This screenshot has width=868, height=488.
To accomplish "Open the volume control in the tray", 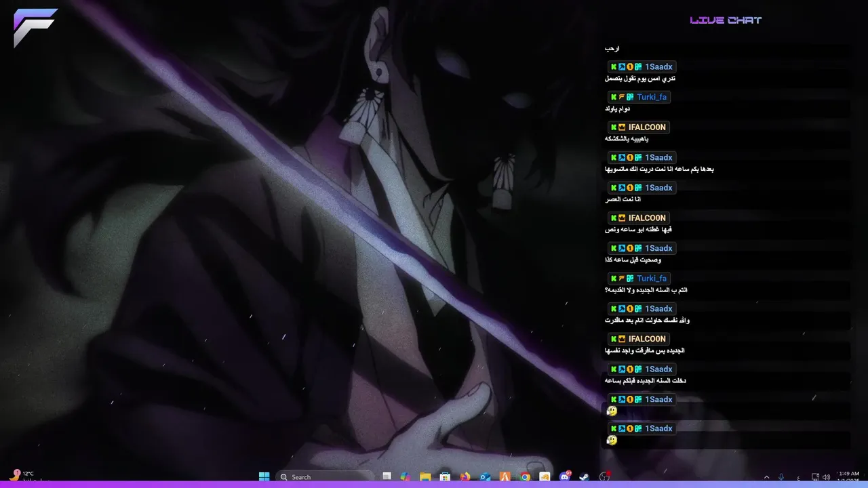I will click(827, 477).
